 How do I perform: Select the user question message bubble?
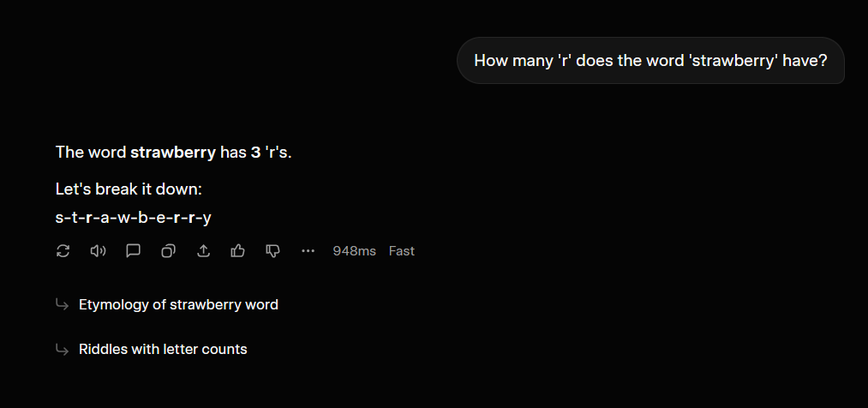650,61
